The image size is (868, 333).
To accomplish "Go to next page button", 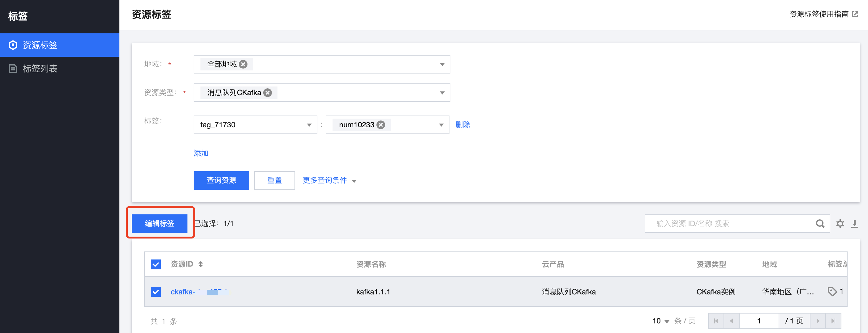I will point(818,321).
